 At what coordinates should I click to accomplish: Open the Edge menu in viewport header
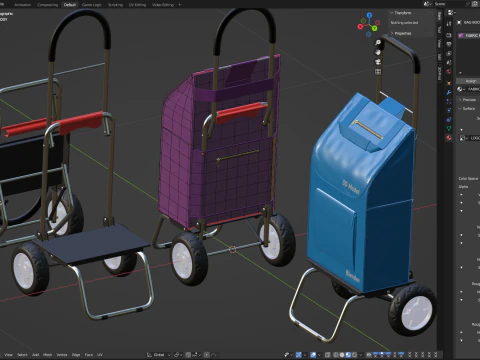point(76,355)
